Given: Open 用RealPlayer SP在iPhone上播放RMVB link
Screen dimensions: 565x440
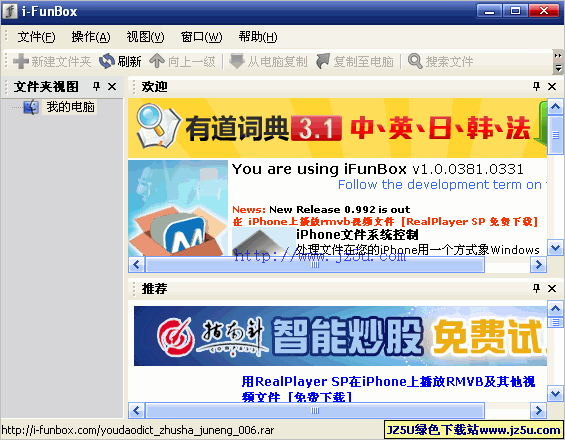Looking at the screenshot, I should point(388,389).
